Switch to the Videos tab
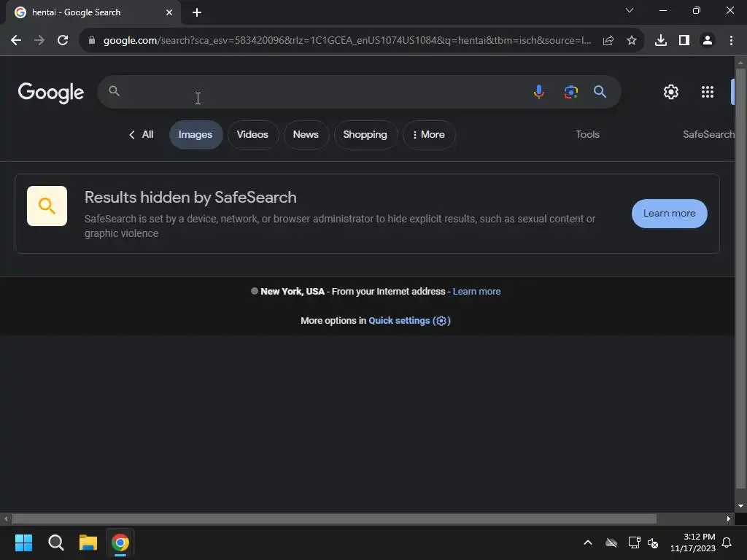This screenshot has width=747, height=560. [252, 135]
